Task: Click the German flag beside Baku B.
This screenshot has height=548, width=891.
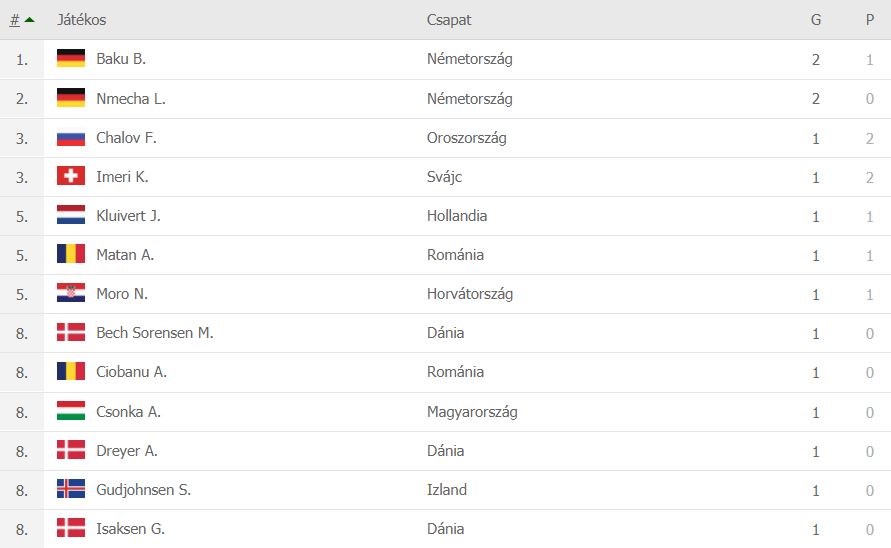Action: [71, 59]
